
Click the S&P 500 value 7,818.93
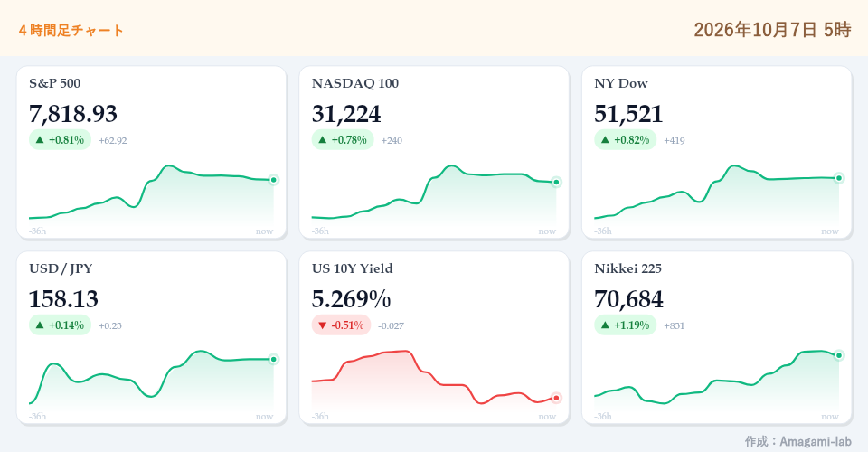[73, 114]
